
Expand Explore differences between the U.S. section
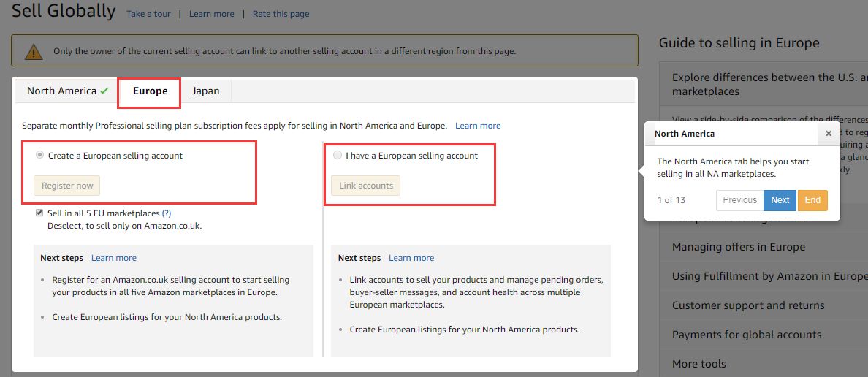[764, 84]
